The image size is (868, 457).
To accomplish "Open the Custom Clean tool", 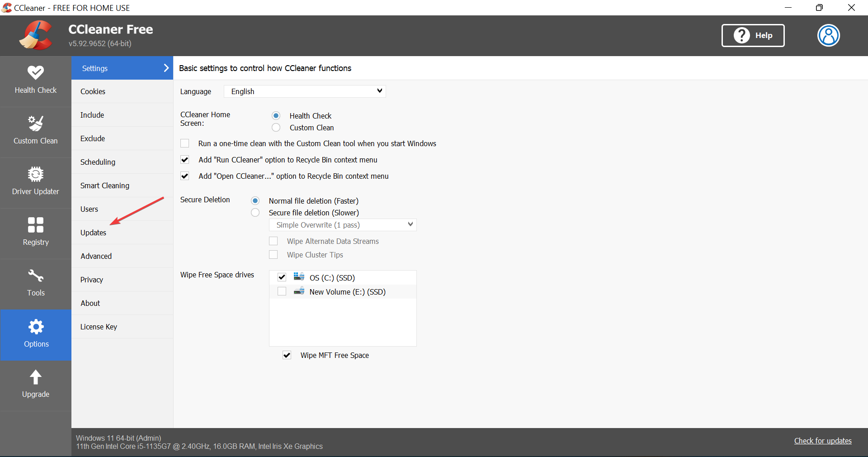I will coord(36,132).
